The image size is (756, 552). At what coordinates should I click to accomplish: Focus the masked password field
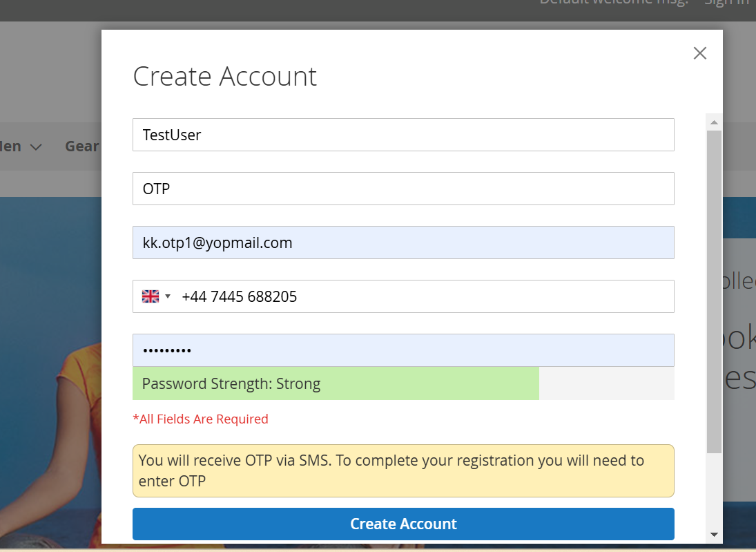point(403,350)
